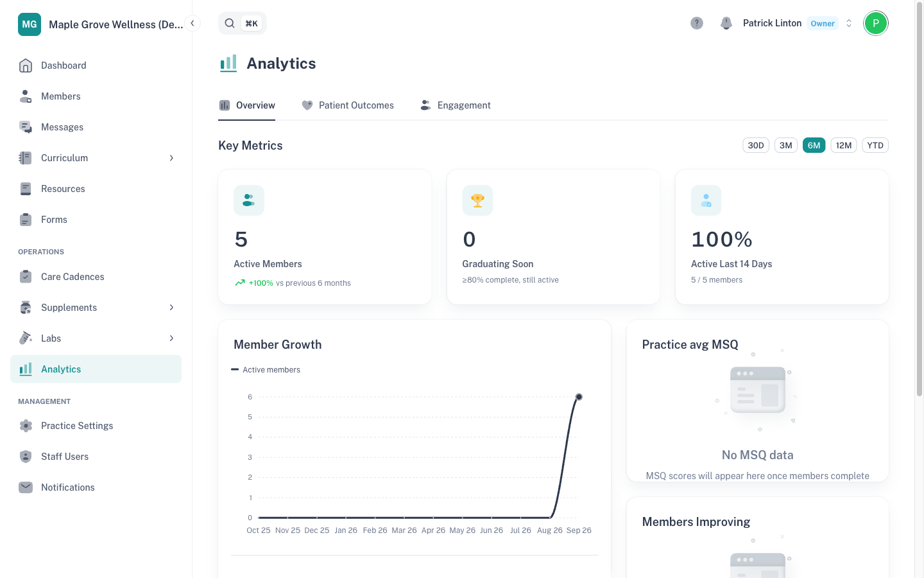Open the Dashboard home icon
924x578 pixels.
point(26,66)
